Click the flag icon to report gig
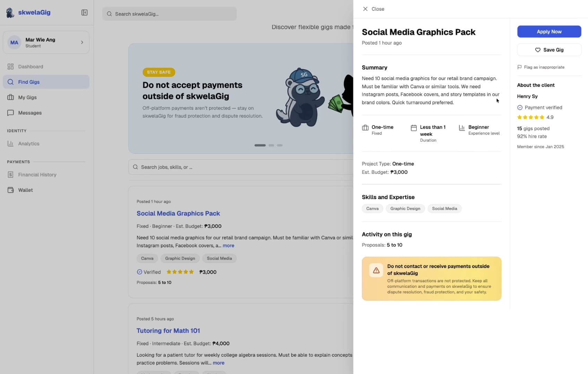 (x=519, y=67)
